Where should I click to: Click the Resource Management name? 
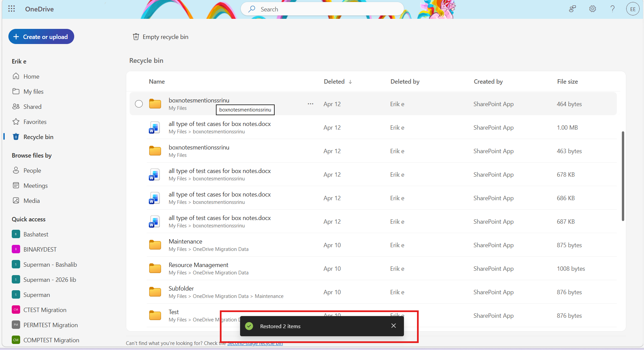point(198,265)
